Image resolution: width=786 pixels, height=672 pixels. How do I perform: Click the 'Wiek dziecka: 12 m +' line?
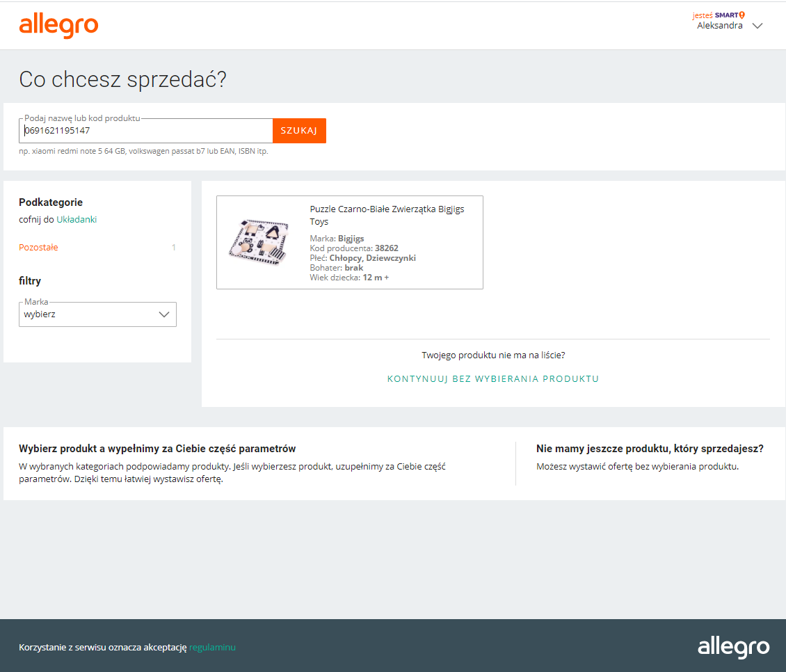[x=349, y=278]
